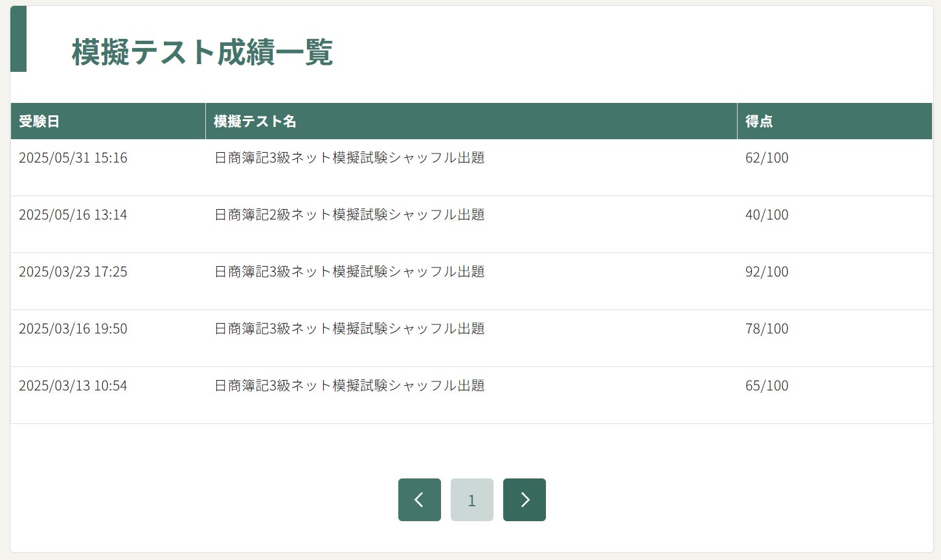Select page number 1 in pagination

coord(471,500)
